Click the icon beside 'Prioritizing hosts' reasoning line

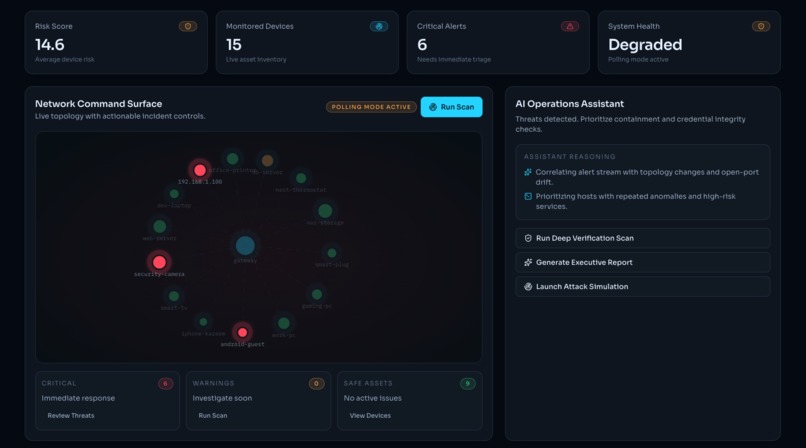(528, 197)
